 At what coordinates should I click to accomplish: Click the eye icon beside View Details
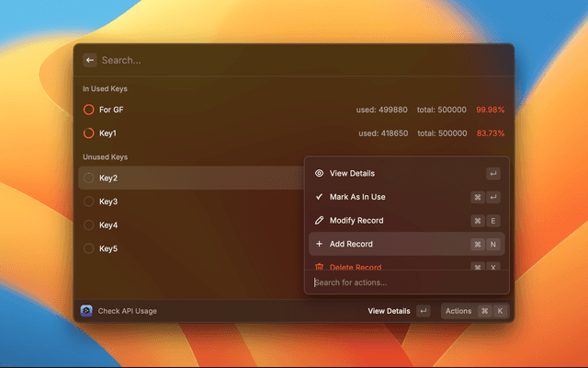click(319, 173)
